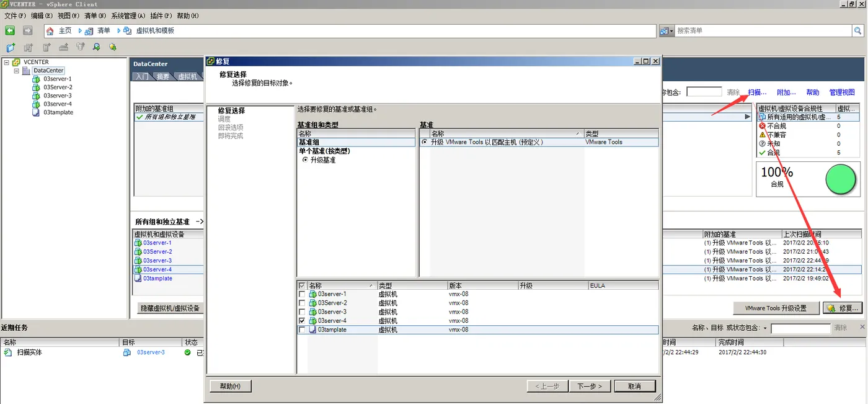The width and height of the screenshot is (868, 404).
Task: Click the 03server-1 VM icon in dialog list
Action: tap(313, 294)
